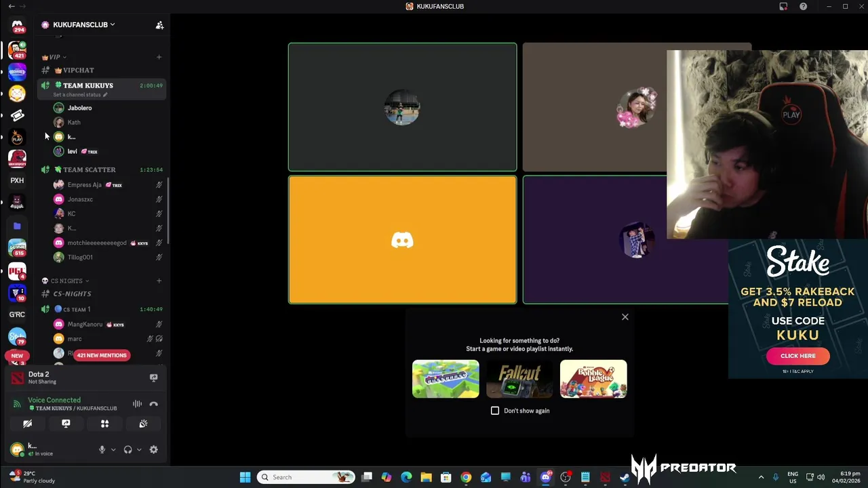Jump to 421 new mentions
This screenshot has height=488, width=868.
click(101, 355)
